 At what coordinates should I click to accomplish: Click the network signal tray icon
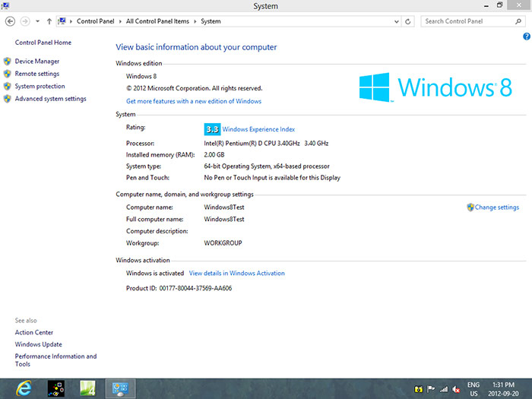(443, 389)
